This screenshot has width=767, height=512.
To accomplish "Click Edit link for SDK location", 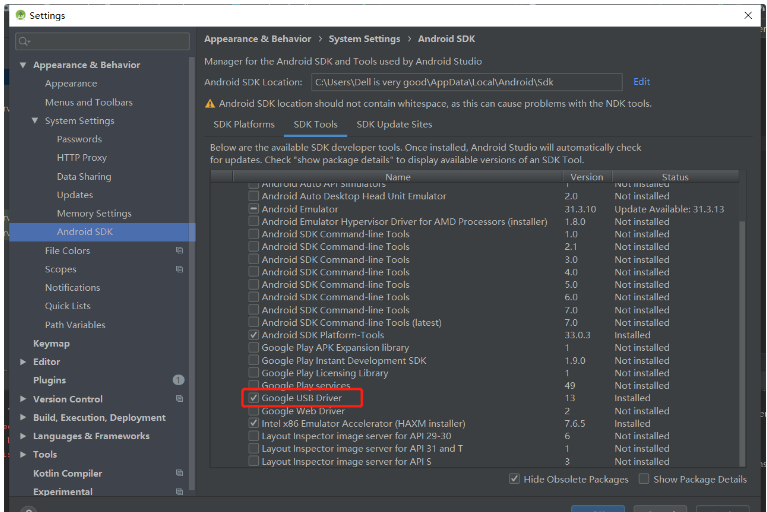I will [x=641, y=82].
